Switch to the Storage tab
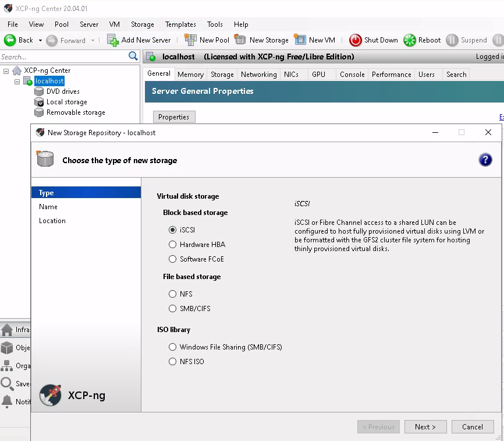 click(222, 75)
